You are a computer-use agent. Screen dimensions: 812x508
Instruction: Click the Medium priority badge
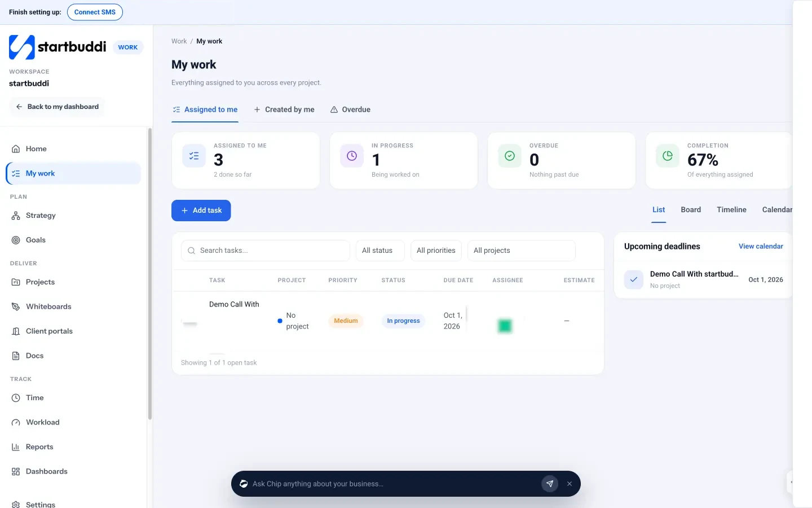pyautogui.click(x=346, y=321)
